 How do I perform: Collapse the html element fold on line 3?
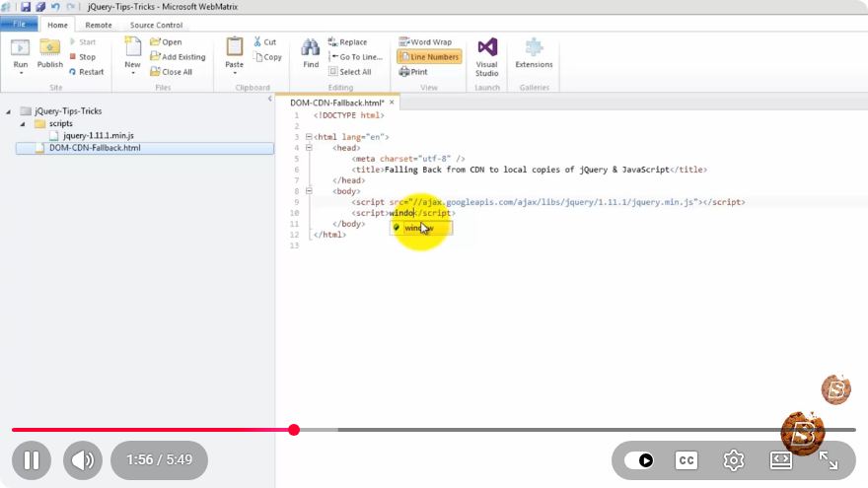(x=309, y=137)
